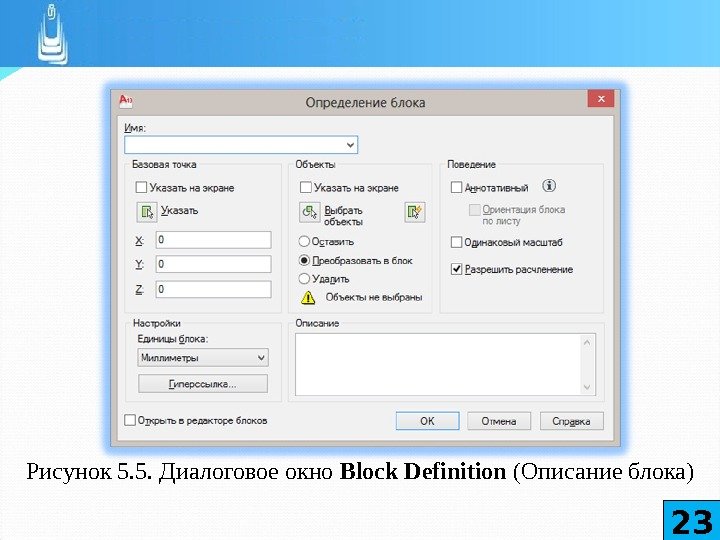Uncheck Разрешить расчленение

(x=456, y=269)
